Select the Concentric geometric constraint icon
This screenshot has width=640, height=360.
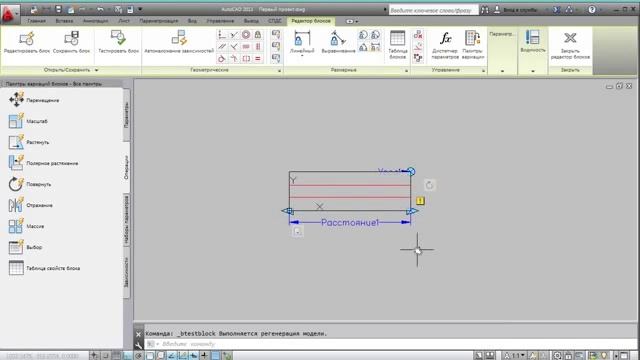[246, 35]
